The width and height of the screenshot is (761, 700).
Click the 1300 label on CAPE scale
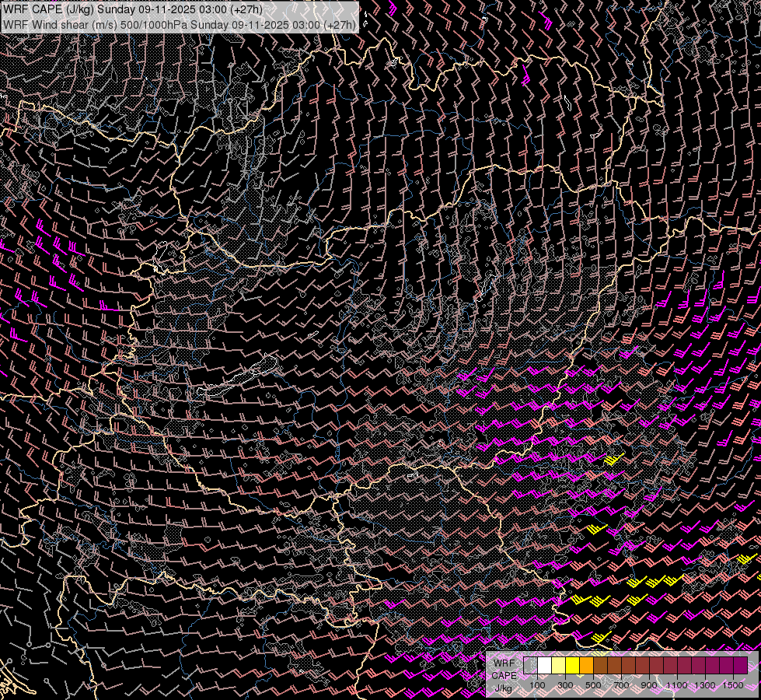[705, 685]
